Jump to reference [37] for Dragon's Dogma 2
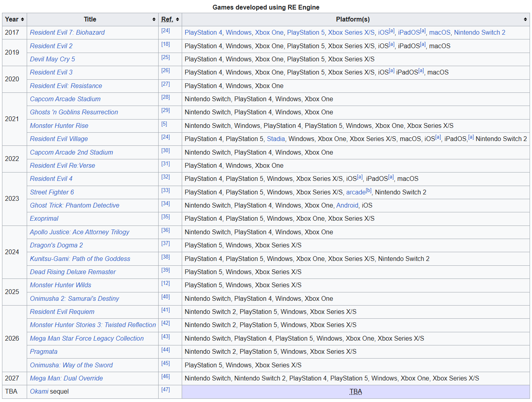The height and width of the screenshot is (402, 532). point(165,243)
